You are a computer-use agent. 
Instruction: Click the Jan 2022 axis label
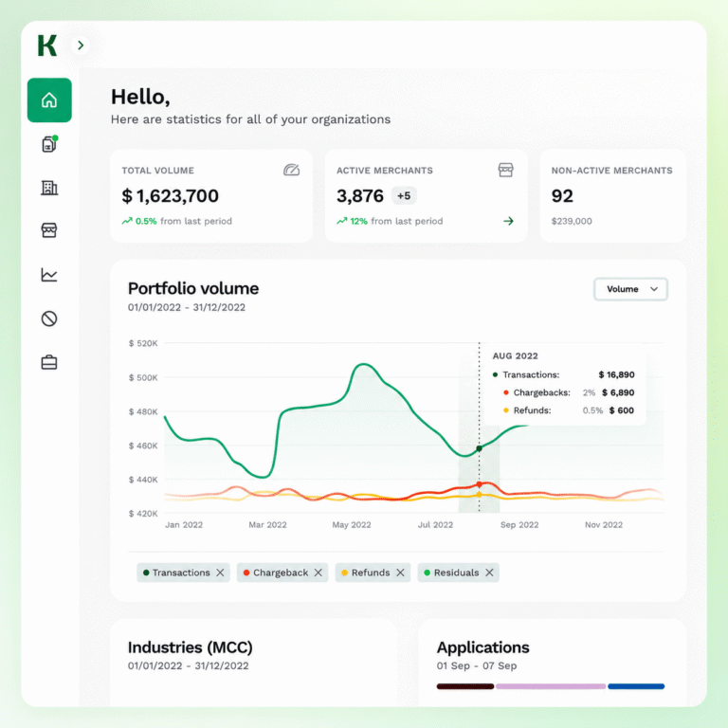(x=184, y=524)
